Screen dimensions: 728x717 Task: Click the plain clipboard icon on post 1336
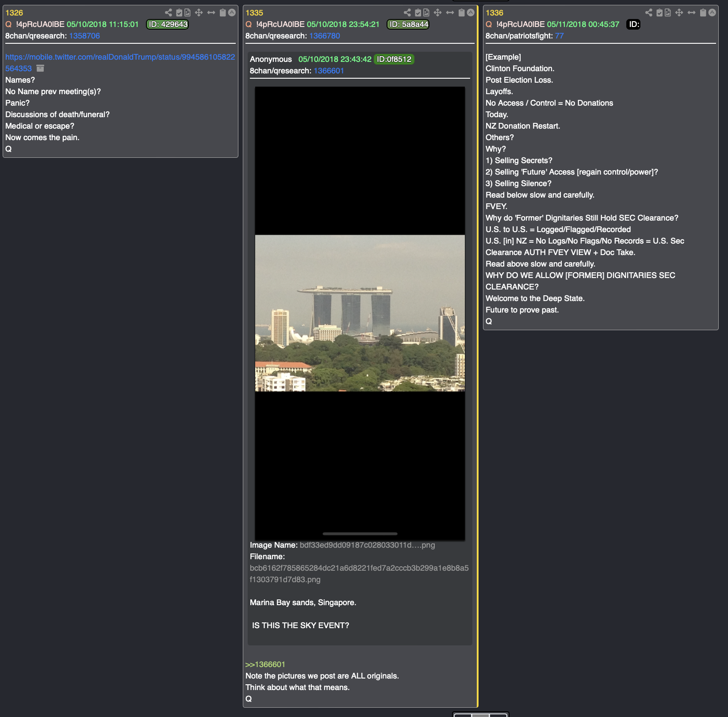tap(703, 13)
